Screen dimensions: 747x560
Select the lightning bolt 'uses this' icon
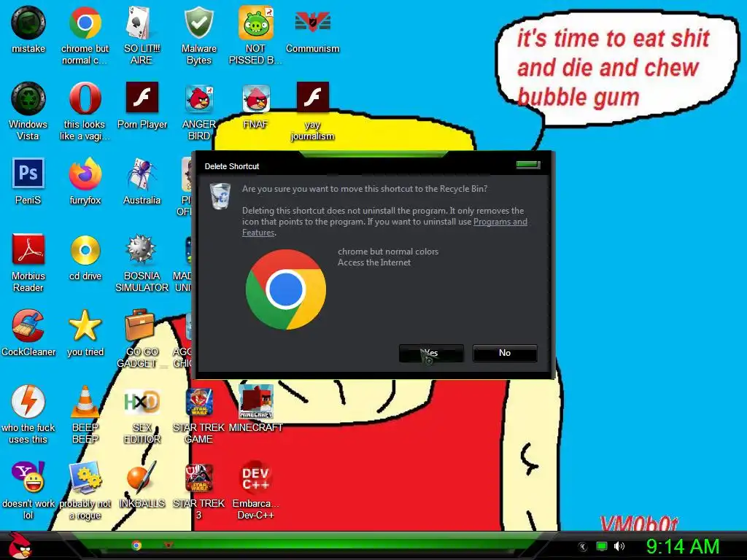28,415
